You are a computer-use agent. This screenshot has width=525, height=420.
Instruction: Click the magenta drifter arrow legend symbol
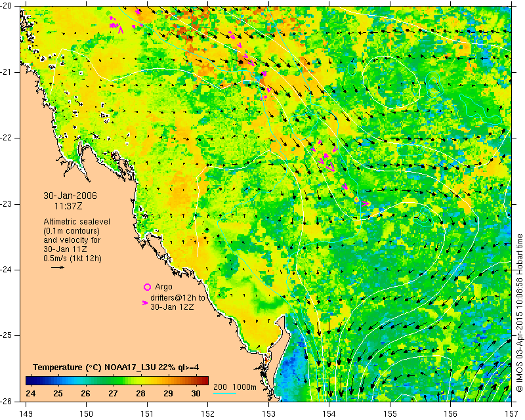(x=145, y=303)
